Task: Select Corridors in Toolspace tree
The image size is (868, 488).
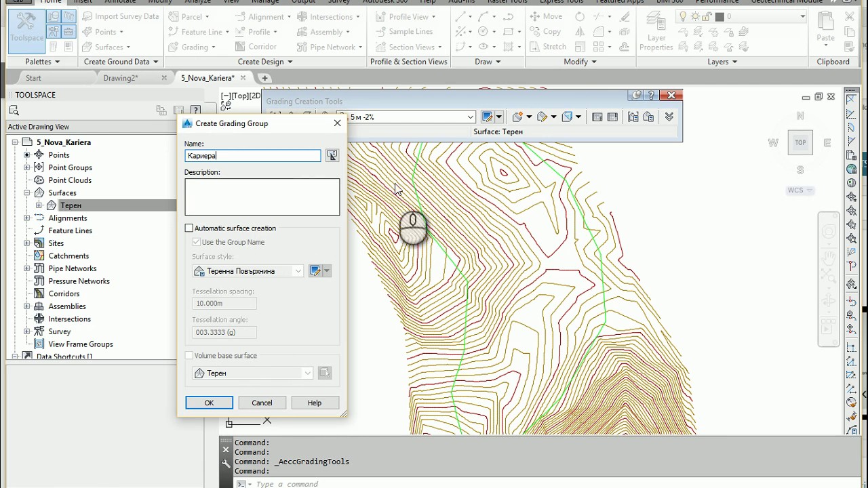Action: (x=64, y=293)
